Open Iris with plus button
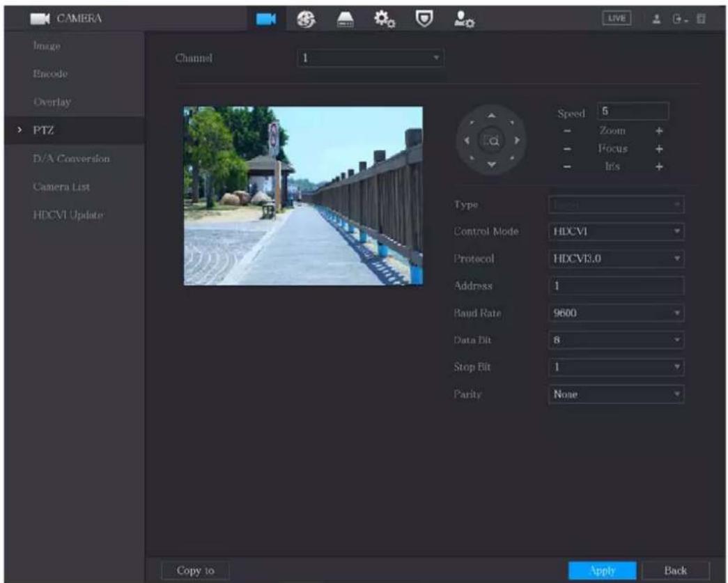728x583 pixels. pyautogui.click(x=659, y=166)
